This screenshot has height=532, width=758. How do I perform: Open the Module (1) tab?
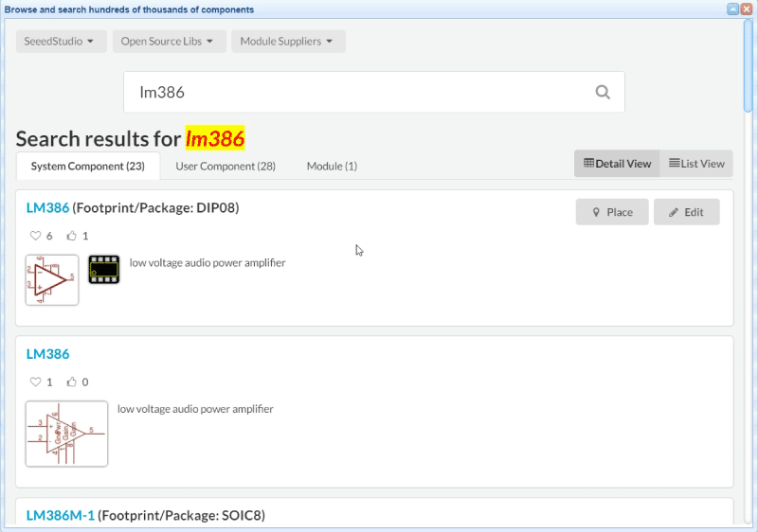tap(332, 166)
